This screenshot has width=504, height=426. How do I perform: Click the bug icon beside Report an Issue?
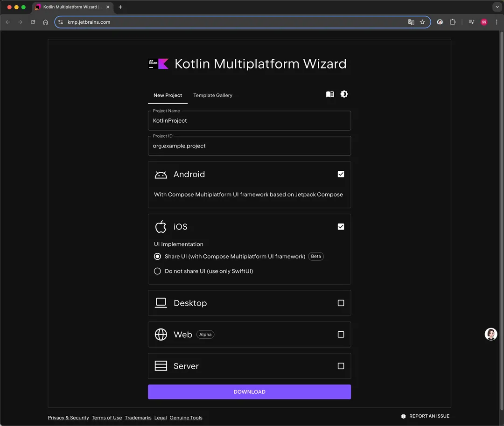403,416
